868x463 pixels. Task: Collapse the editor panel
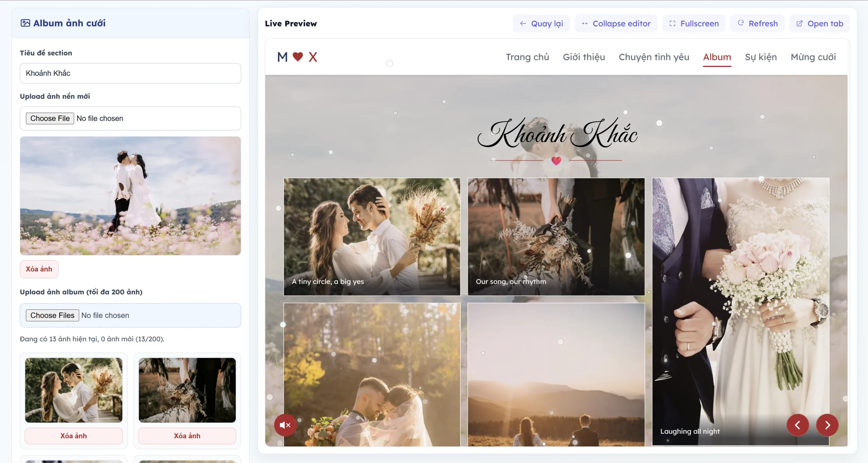[616, 23]
